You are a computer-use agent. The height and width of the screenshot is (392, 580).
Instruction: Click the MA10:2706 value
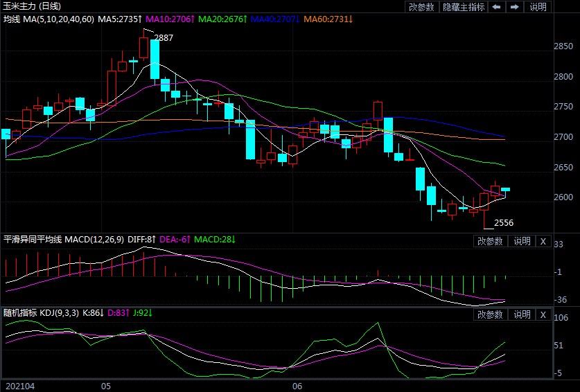click(x=170, y=19)
